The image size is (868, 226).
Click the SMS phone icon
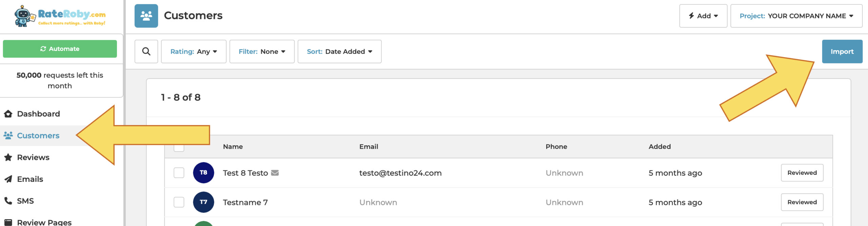(8, 201)
